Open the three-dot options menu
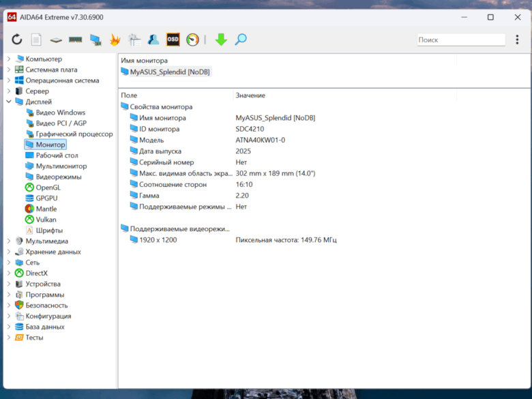 tap(517, 40)
